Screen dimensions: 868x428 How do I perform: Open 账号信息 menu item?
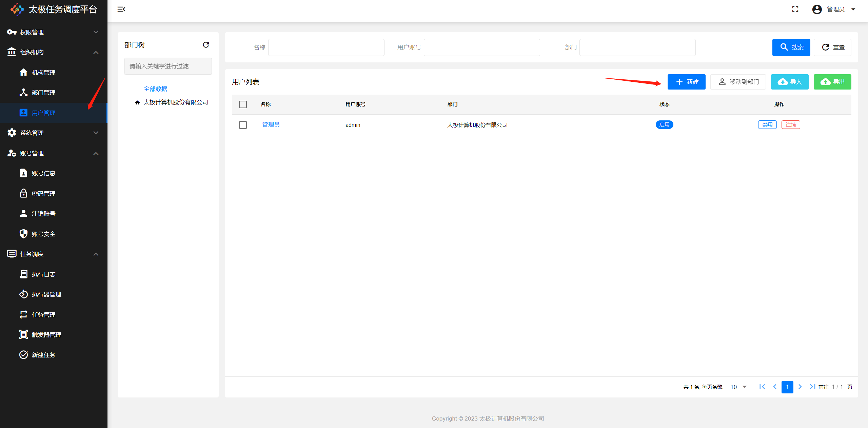pyautogui.click(x=54, y=173)
